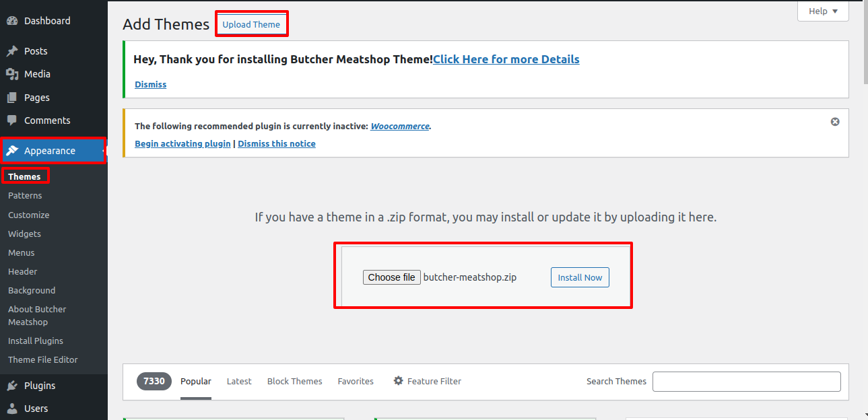The height and width of the screenshot is (420, 868).
Task: Click the Users person icon
Action: (x=12, y=409)
